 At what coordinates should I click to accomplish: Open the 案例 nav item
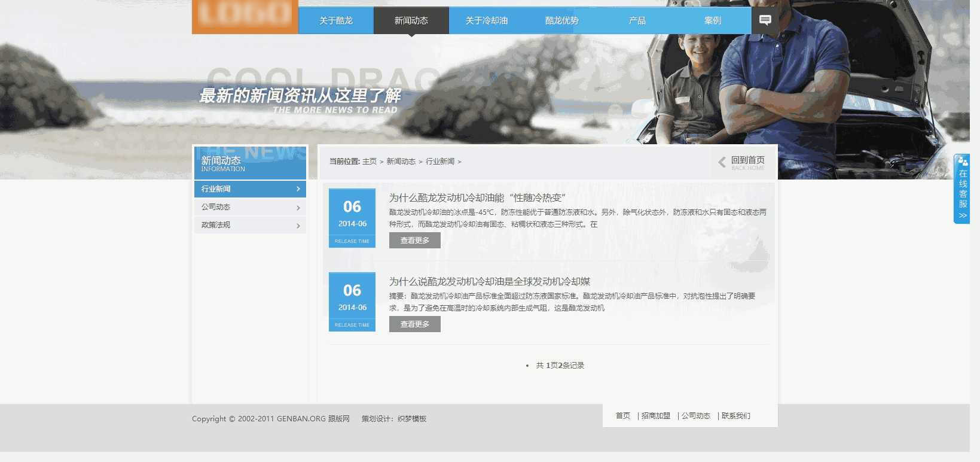(x=713, y=20)
